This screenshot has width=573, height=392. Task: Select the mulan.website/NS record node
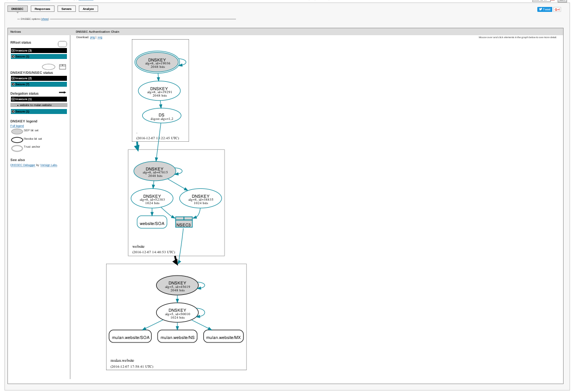point(177,337)
